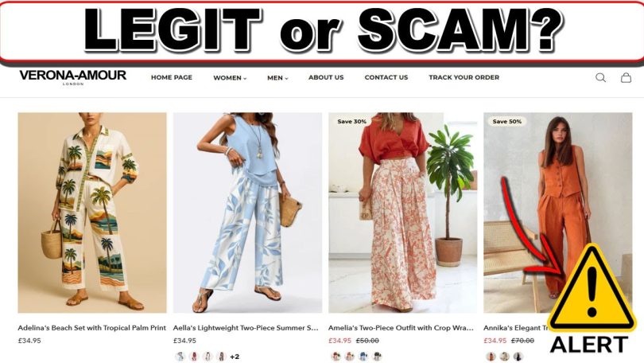Viewport: 644px width, 363px height.
Task: Select first color swatch under Aella's set
Action: [x=180, y=357]
